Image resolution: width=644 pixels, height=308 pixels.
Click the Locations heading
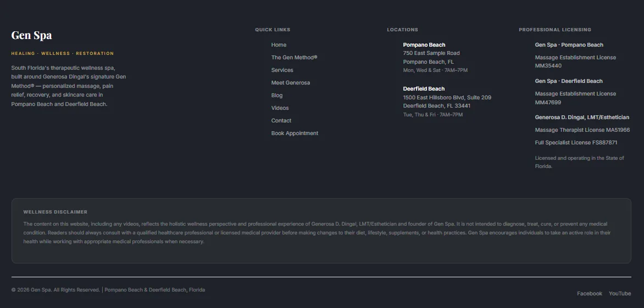(402, 30)
